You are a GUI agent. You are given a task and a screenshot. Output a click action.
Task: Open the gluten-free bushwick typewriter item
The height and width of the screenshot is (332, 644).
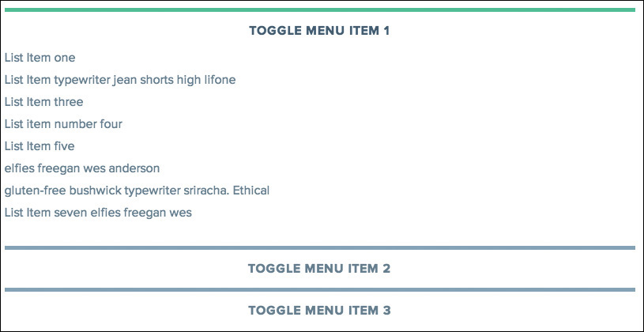(x=137, y=191)
